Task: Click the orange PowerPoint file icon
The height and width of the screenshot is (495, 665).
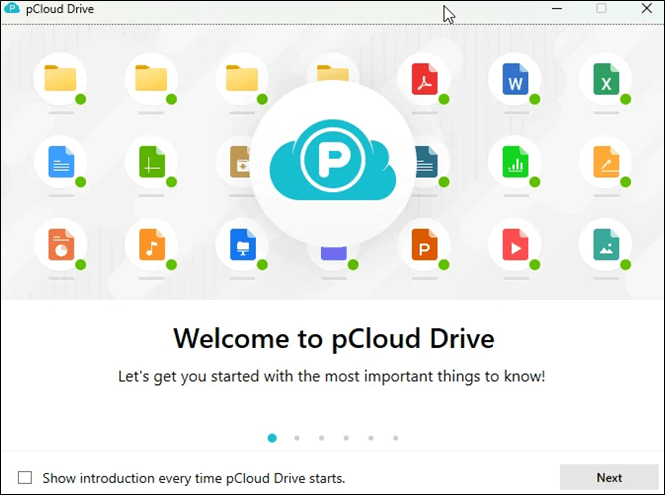Action: pos(425,244)
